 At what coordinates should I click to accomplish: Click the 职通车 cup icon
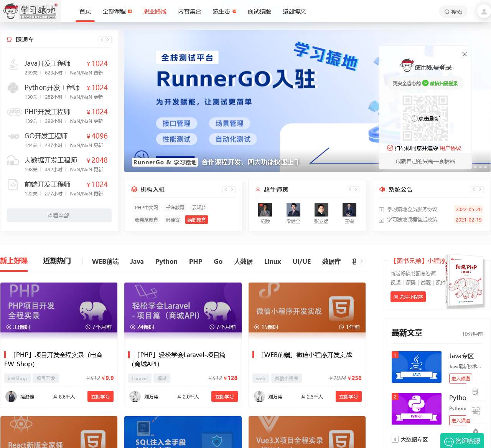pyautogui.click(x=10, y=40)
